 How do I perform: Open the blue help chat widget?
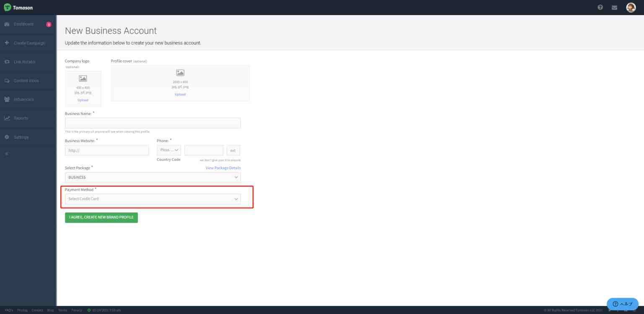click(622, 304)
